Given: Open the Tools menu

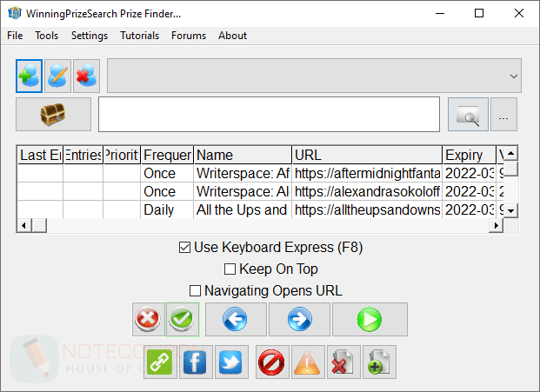Looking at the screenshot, I should click(46, 36).
